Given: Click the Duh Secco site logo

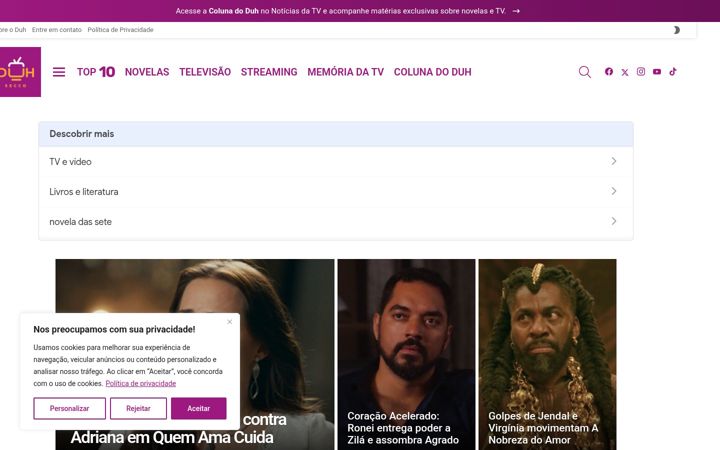Looking at the screenshot, I should pyautogui.click(x=20, y=72).
